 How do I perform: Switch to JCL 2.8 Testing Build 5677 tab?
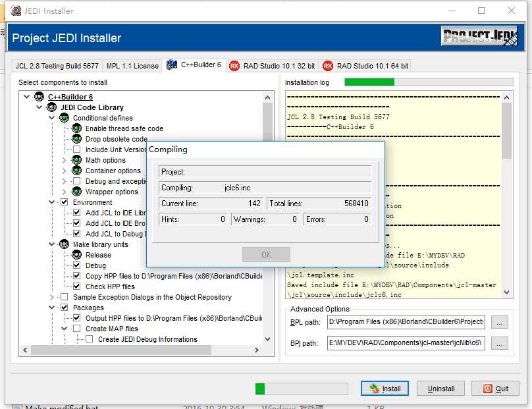57,66
